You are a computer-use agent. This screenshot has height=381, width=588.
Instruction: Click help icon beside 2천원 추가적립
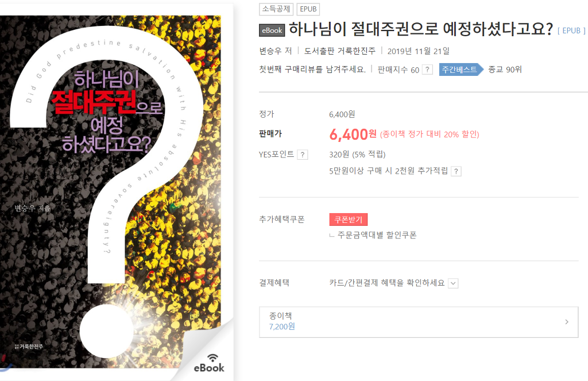click(455, 171)
